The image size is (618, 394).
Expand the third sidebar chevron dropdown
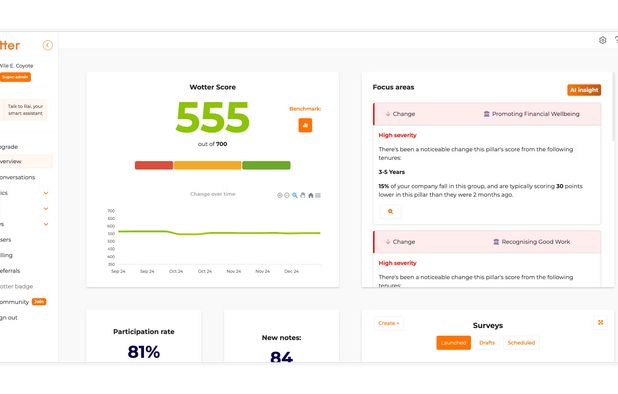46,224
